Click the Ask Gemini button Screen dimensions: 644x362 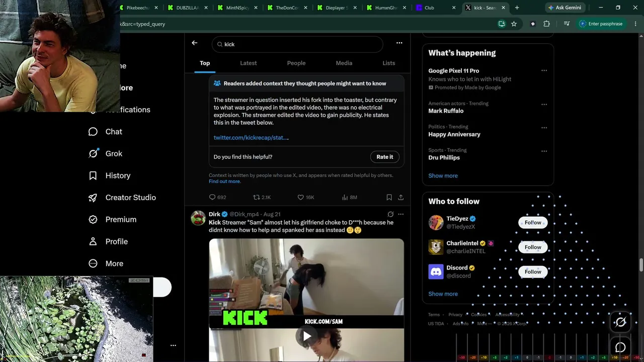pyautogui.click(x=565, y=8)
